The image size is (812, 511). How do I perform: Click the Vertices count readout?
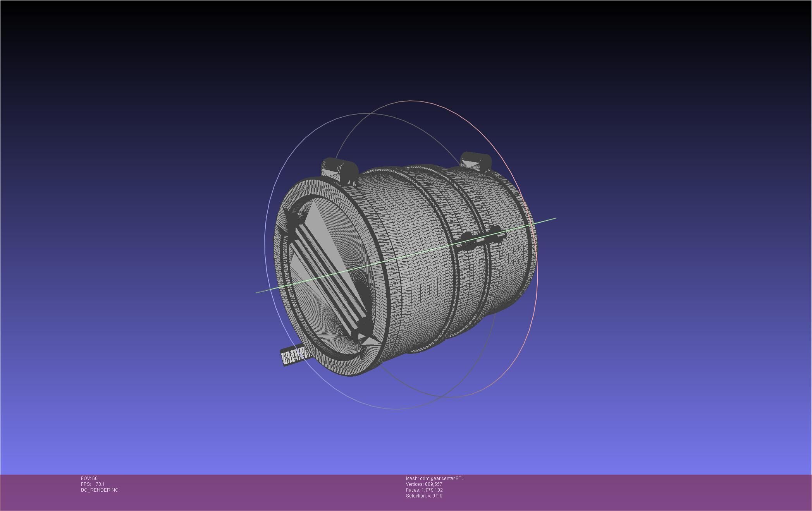pos(424,484)
